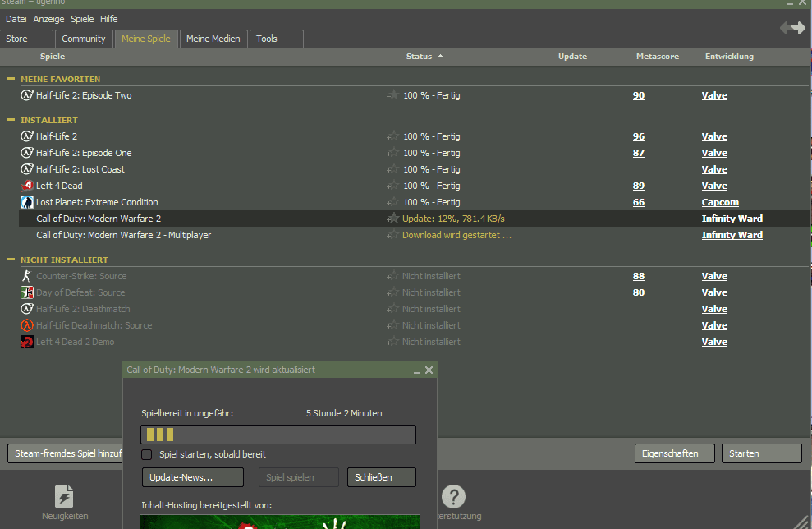Sort by the Entwicklung column header
Viewport: 812px width, 529px height.
point(729,57)
